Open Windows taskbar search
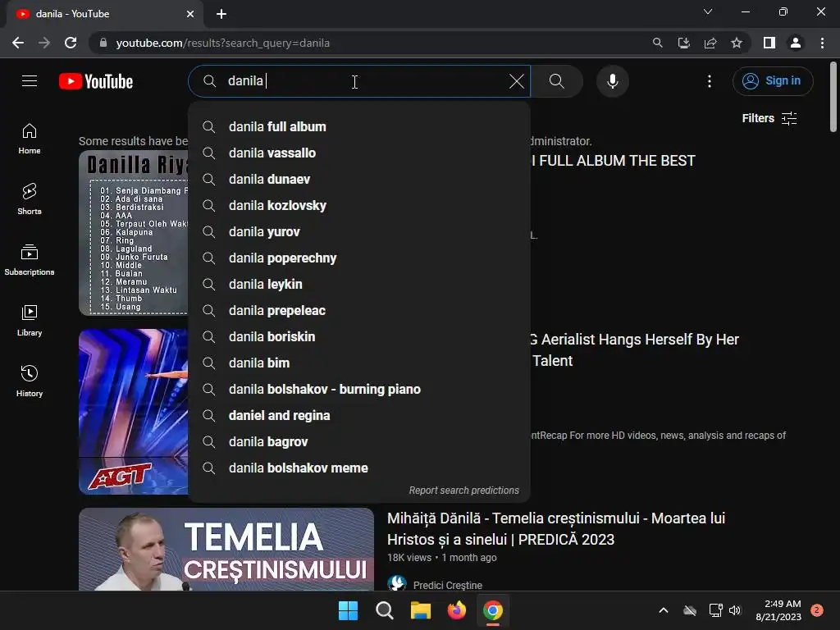 click(x=384, y=610)
